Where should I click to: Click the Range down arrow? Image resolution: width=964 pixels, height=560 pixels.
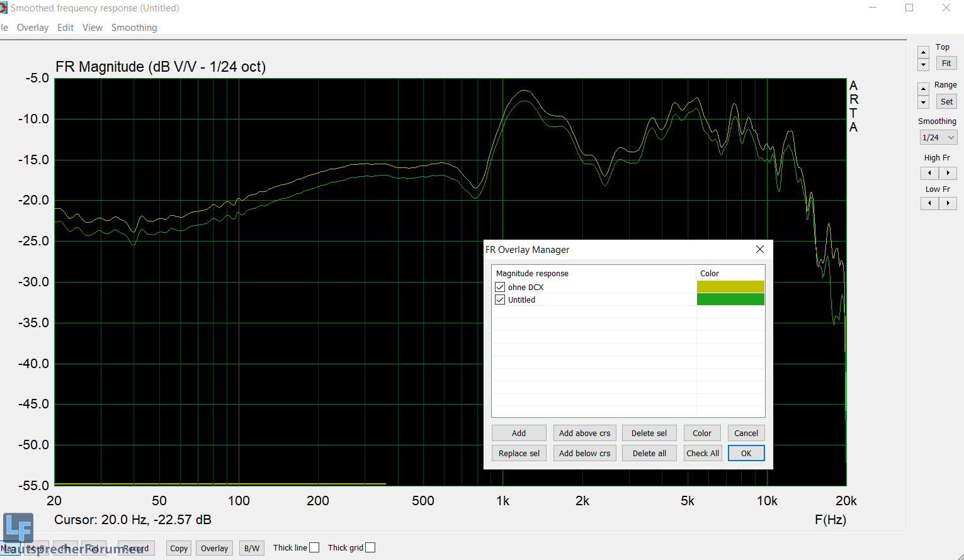[923, 102]
